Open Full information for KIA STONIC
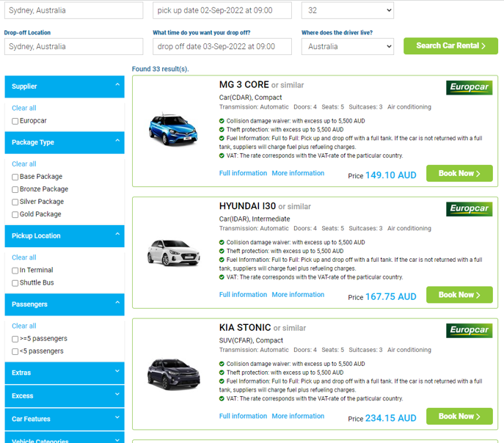504x443 pixels. click(x=243, y=416)
